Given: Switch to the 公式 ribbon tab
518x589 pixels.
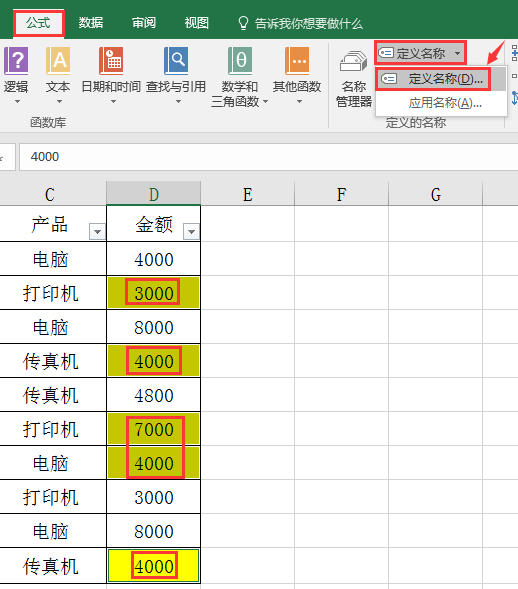Looking at the screenshot, I should coord(38,23).
